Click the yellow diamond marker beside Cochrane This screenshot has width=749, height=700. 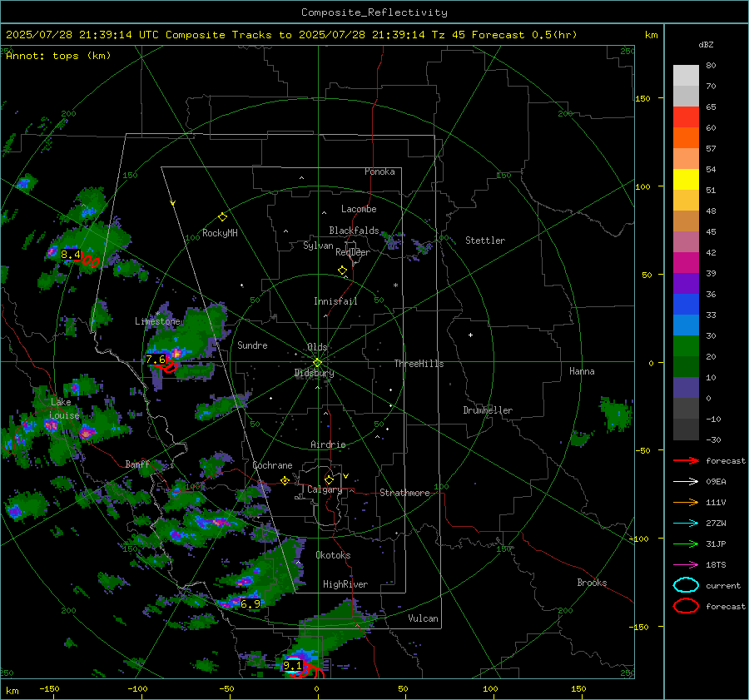point(285,481)
